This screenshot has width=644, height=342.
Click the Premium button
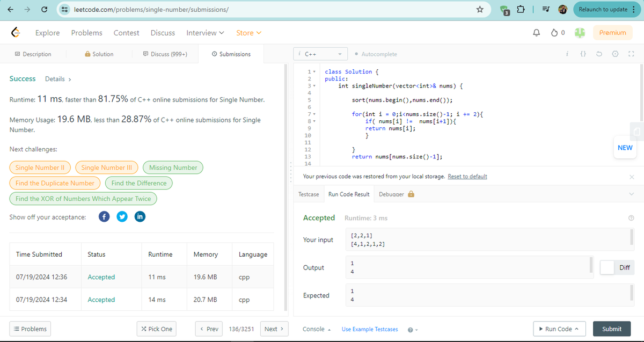pos(612,33)
